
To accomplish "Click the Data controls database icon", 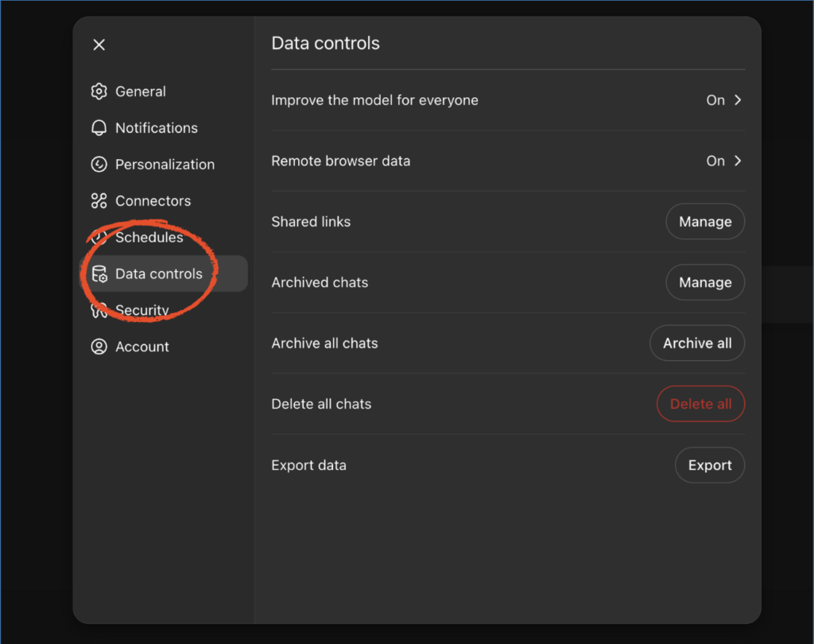I will [x=99, y=274].
